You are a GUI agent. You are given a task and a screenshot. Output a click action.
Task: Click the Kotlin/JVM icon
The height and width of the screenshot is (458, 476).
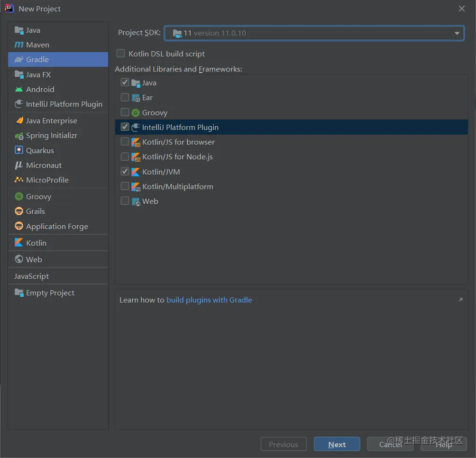[136, 172]
